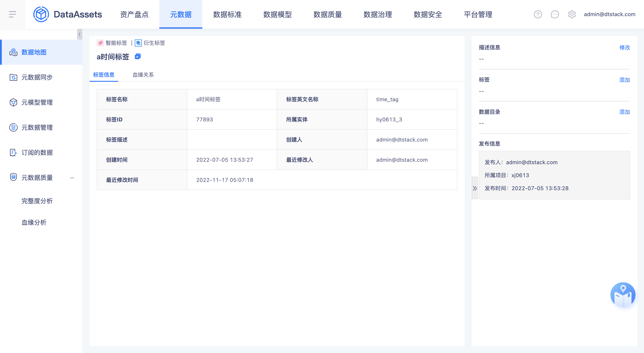Screen dimensions: 644x353
Task: Click the 元数据管理 database icon
Action: tap(13, 127)
